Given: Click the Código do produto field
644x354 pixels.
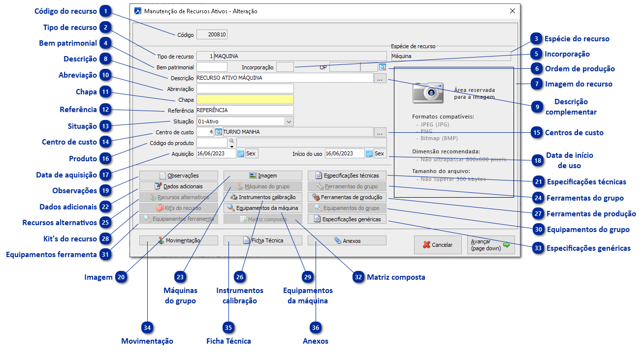Looking at the screenshot, I should pyautogui.click(x=212, y=143).
